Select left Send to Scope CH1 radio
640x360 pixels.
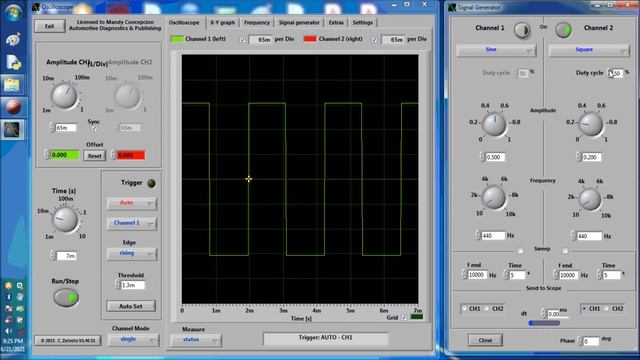pyautogui.click(x=464, y=309)
